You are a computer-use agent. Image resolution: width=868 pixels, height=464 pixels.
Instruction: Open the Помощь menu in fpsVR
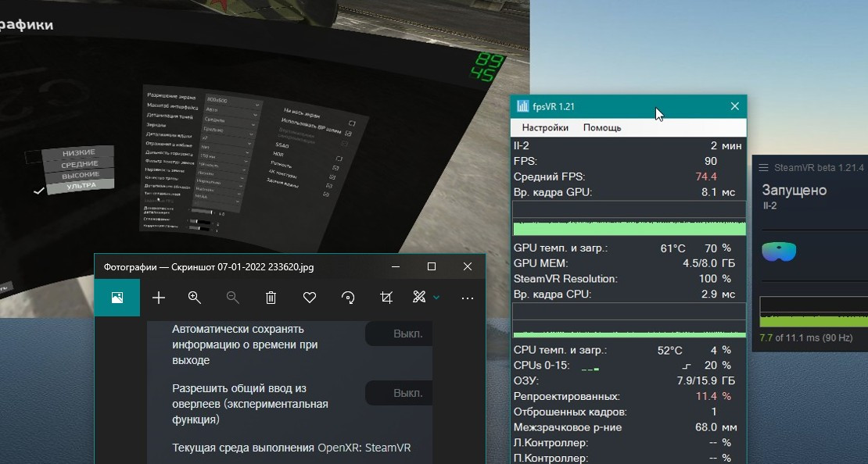tap(602, 127)
